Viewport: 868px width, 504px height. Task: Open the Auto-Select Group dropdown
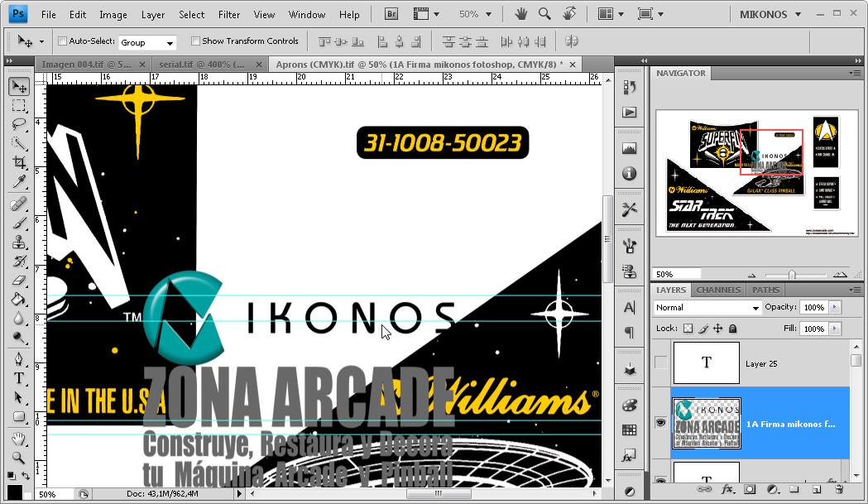click(x=147, y=42)
